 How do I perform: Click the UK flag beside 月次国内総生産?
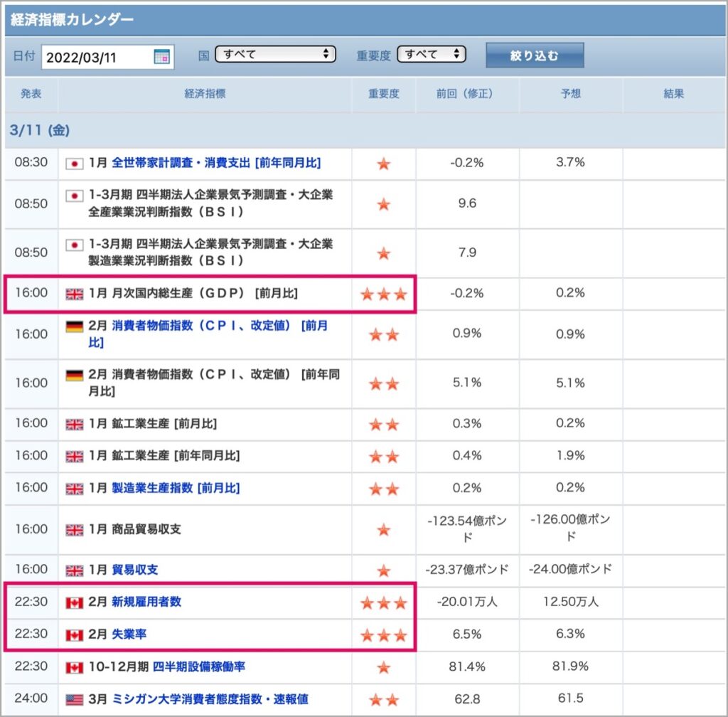click(x=74, y=294)
